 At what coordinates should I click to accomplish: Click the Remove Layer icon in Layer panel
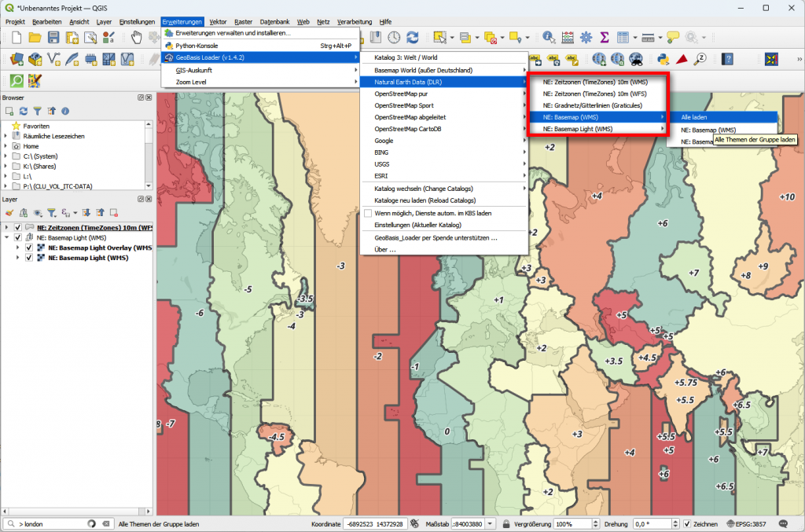tap(114, 212)
